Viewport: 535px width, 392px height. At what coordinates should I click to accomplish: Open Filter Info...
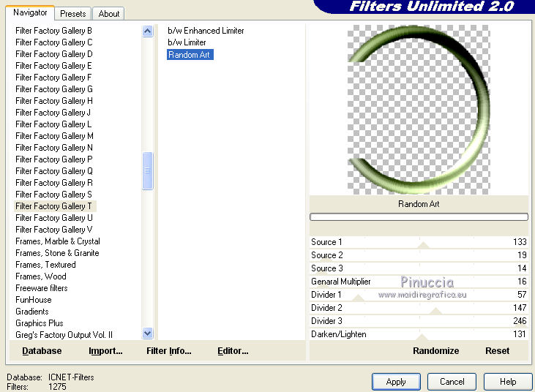pyautogui.click(x=169, y=351)
